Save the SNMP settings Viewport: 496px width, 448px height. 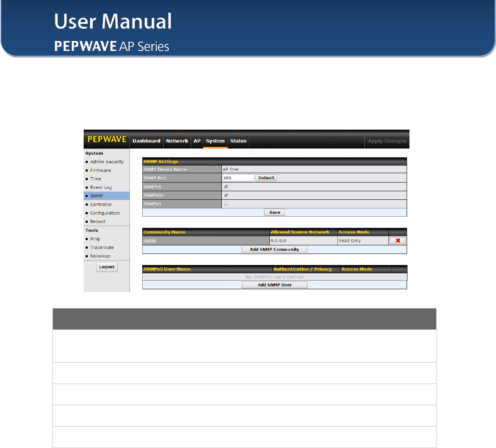click(275, 213)
